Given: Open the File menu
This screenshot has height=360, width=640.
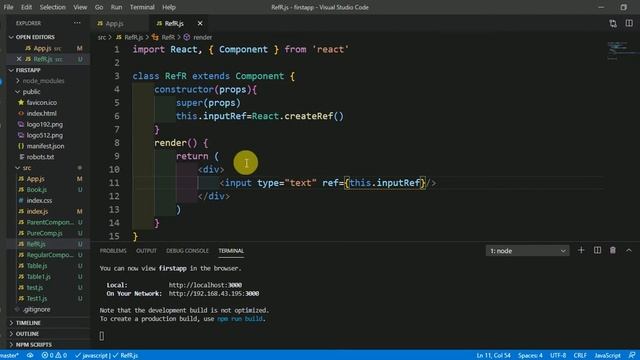Looking at the screenshot, I should coord(8,7).
